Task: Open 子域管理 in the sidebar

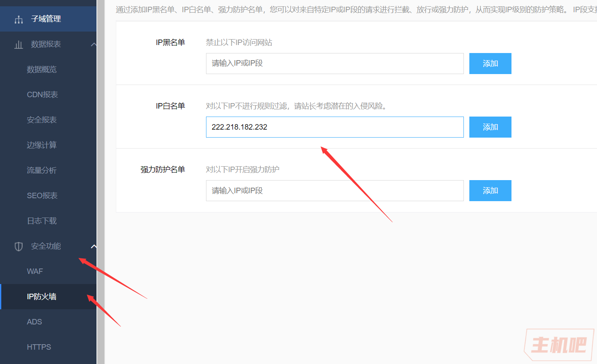Action: pos(48,19)
